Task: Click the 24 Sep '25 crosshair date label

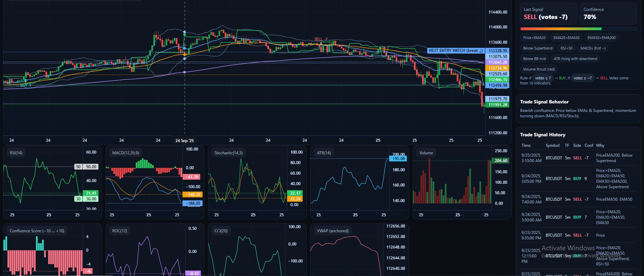Action: coord(185,140)
